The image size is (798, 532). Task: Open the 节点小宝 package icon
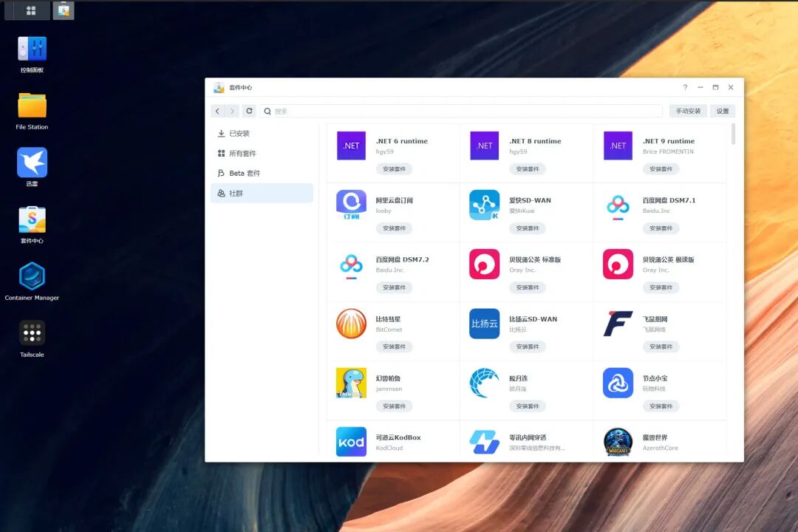tap(618, 383)
